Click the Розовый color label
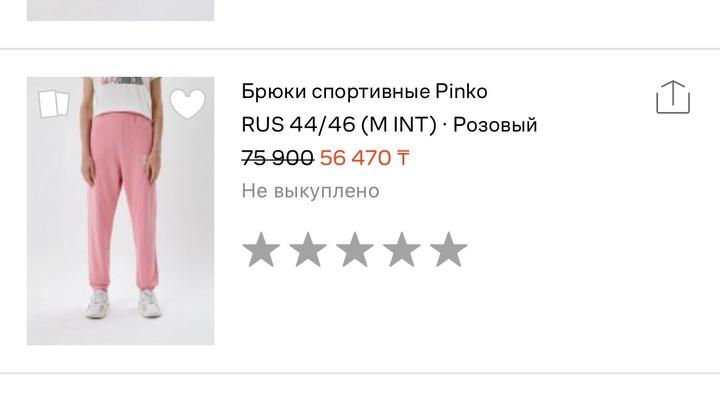Screen dimensions: 720x411 tap(495, 125)
